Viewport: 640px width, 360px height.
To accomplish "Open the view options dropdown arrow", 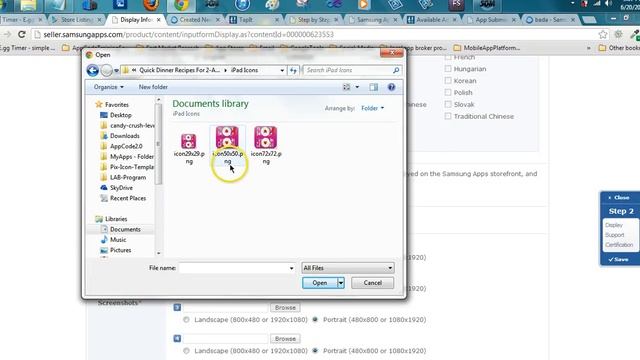I will click(x=357, y=87).
